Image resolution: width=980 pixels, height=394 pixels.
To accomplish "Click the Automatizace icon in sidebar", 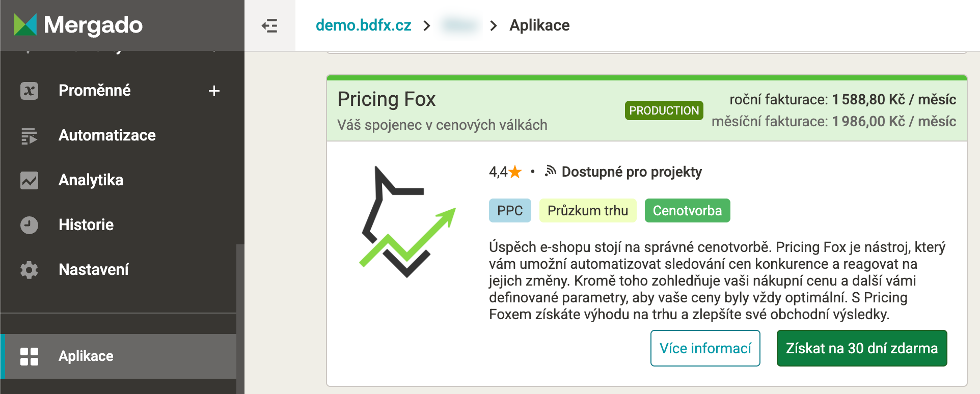I will pos(29,135).
